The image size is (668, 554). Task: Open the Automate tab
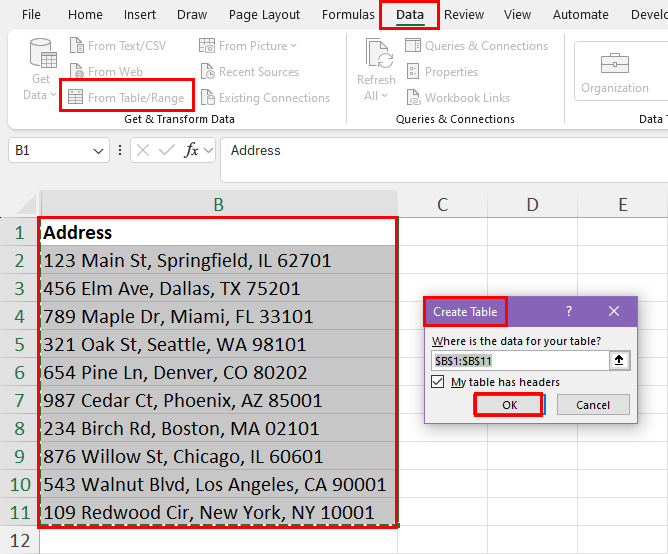point(581,14)
